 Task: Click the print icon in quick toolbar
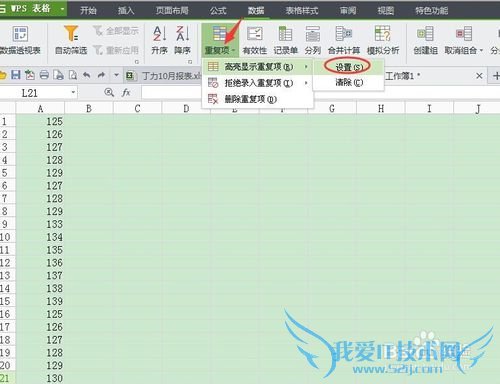click(x=44, y=75)
